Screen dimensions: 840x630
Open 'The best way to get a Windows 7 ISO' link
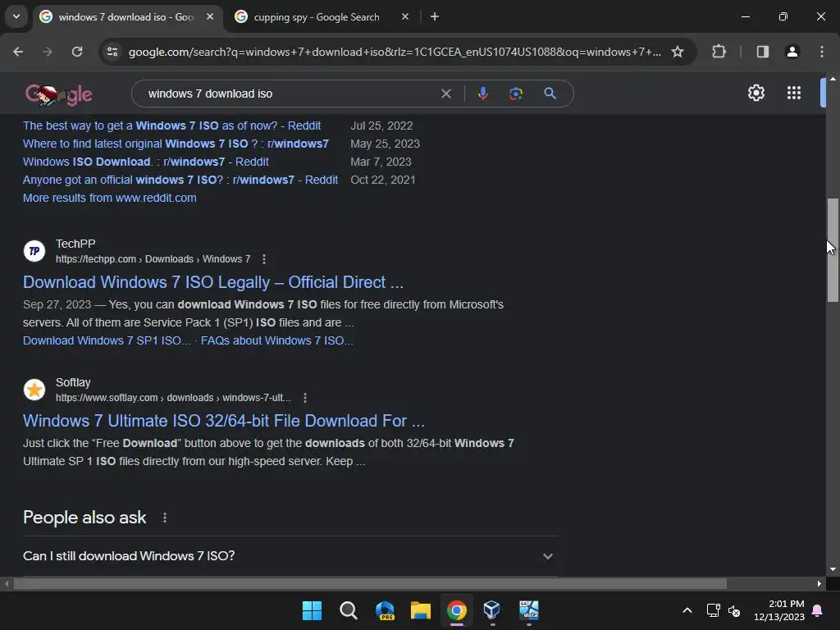(172, 126)
